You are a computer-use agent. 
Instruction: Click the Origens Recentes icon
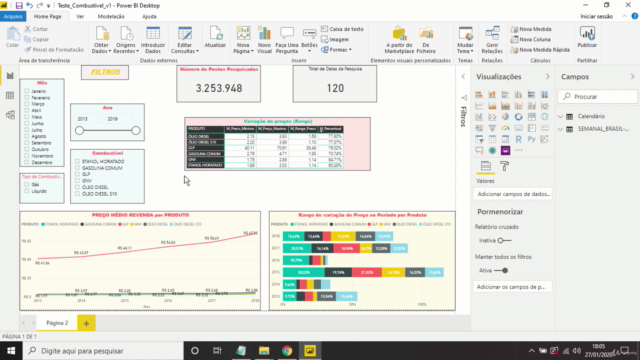(x=126, y=33)
